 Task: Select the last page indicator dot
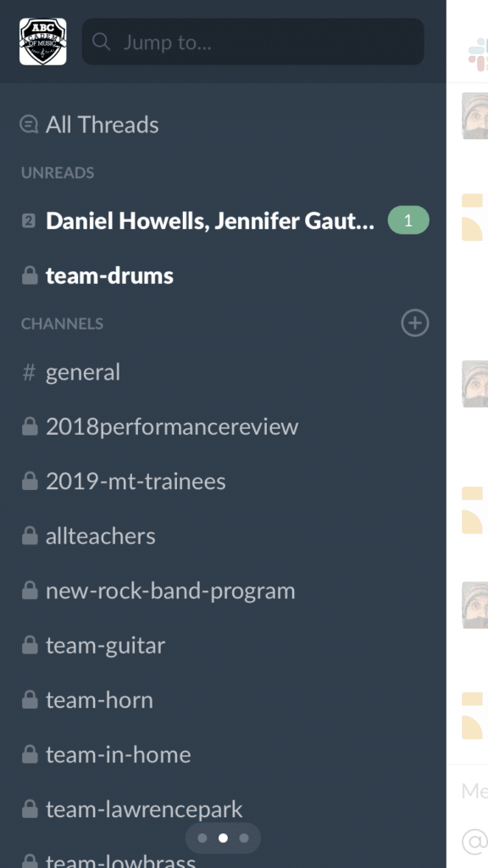(x=243, y=838)
